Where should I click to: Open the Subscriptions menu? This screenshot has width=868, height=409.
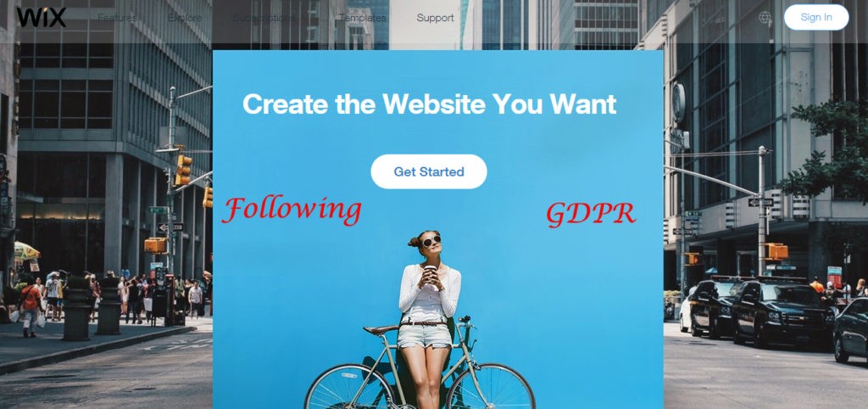pyautogui.click(x=264, y=18)
